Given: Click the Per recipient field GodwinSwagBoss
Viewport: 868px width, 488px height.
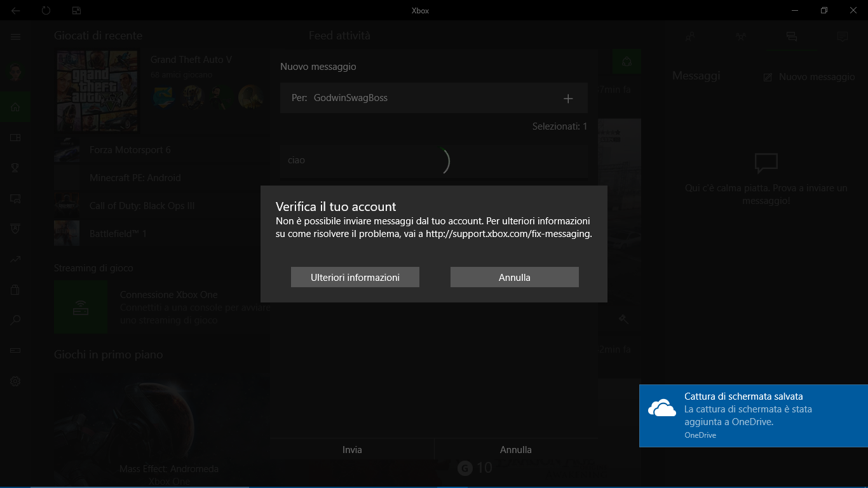Looking at the screenshot, I should [434, 98].
